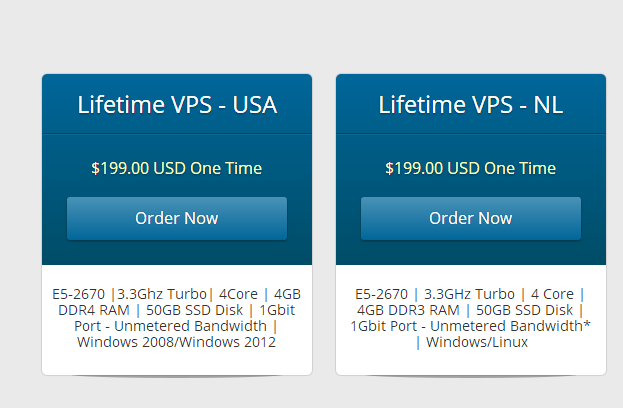Click 1Gbit Port text in NL card
The height and width of the screenshot is (408, 623).
pyautogui.click(x=383, y=326)
